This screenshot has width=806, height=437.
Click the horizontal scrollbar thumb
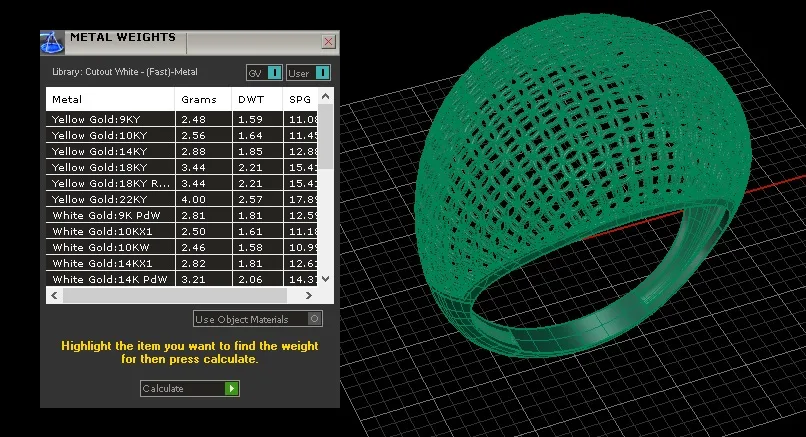click(175, 296)
